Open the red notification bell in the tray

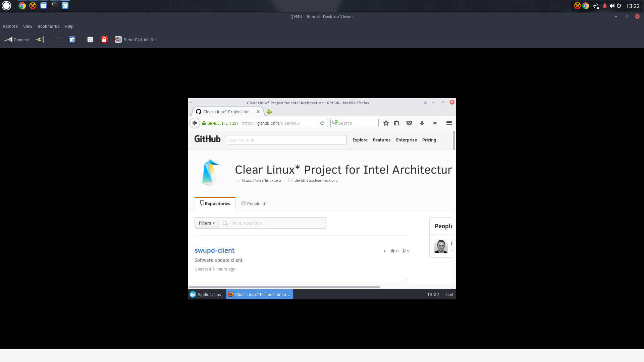605,6
